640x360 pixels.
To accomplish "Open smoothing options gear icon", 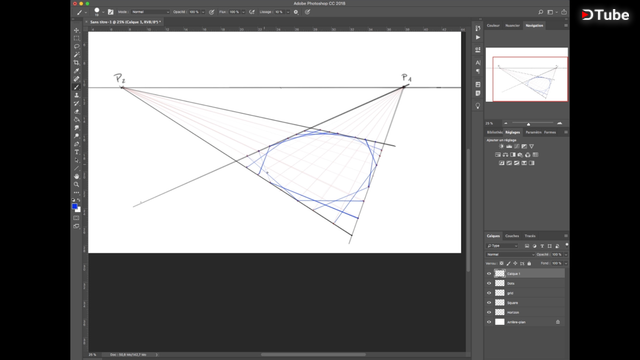I will pos(296,12).
